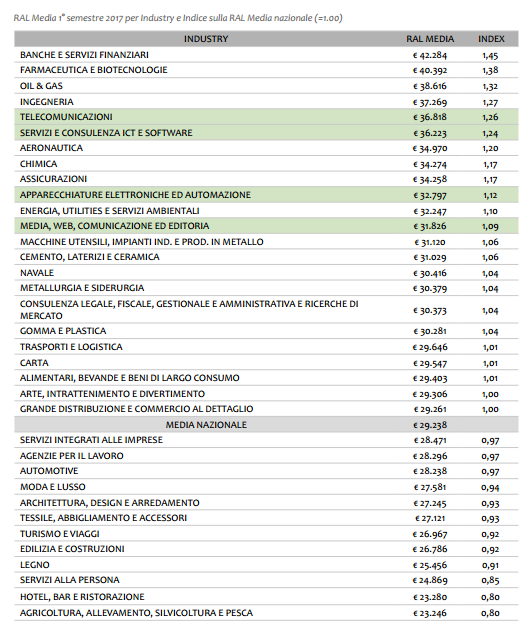Select the value € 34.258
The width and height of the screenshot is (530, 629).
click(430, 179)
